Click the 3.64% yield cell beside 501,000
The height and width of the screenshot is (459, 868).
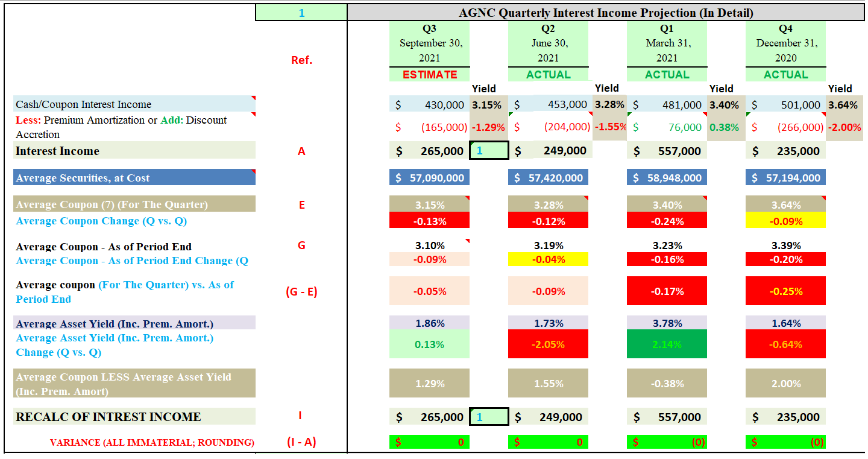pos(843,104)
